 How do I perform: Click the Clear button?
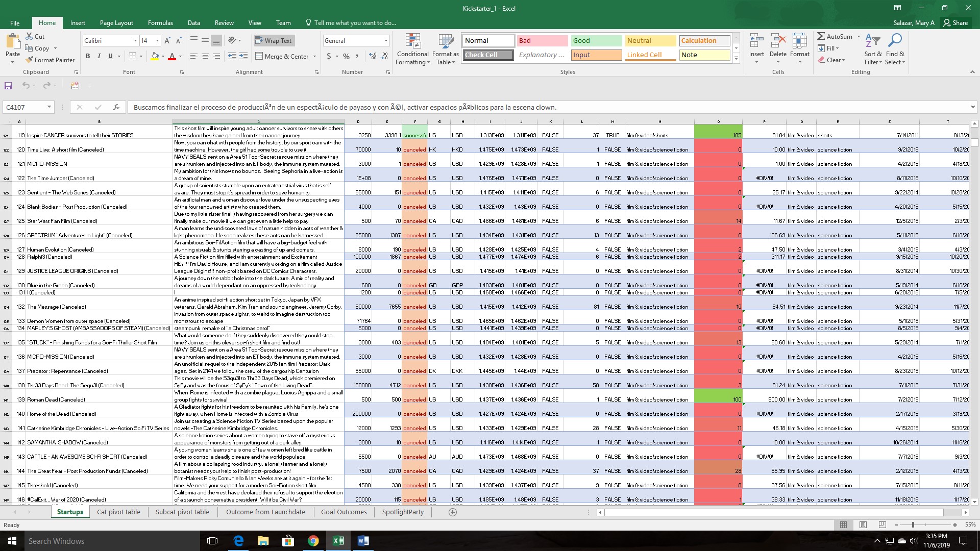click(831, 60)
